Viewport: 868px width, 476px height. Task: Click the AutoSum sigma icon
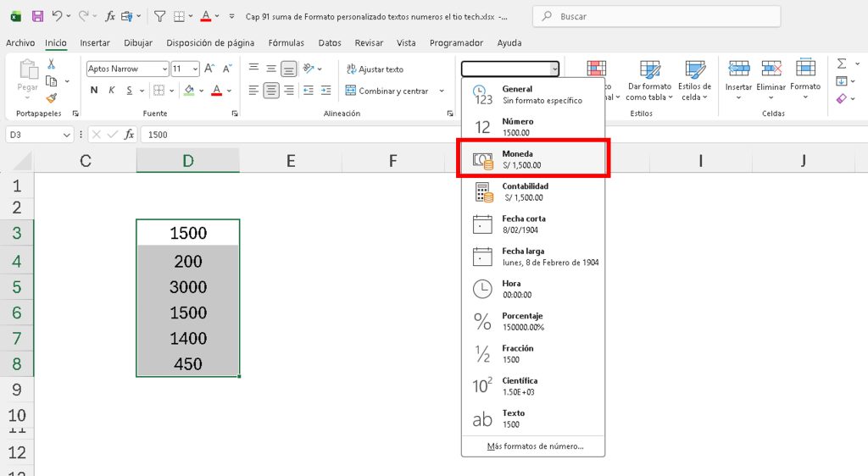[x=841, y=64]
